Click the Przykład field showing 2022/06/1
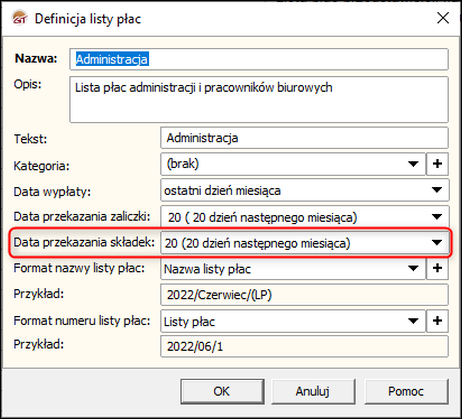Viewport: 462px width, 419px height. coord(304,347)
